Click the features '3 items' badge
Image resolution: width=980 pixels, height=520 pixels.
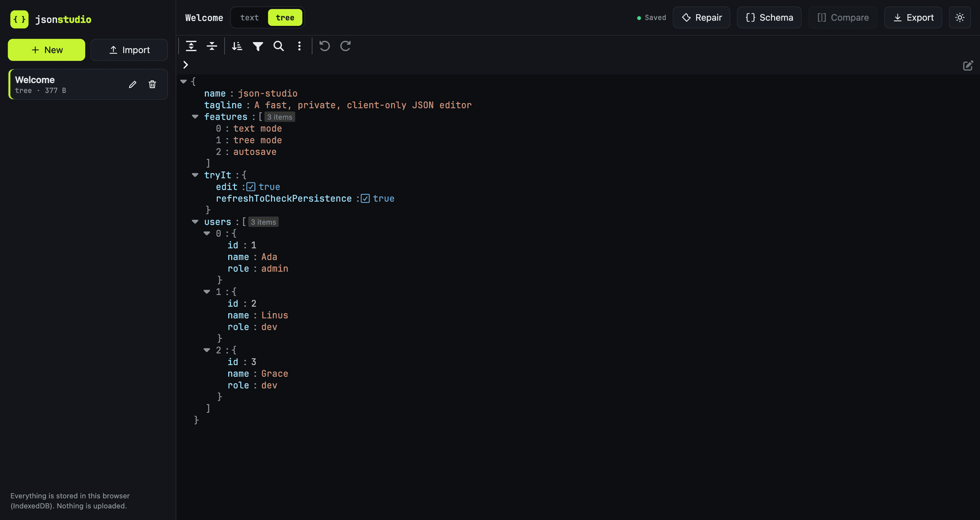279,117
